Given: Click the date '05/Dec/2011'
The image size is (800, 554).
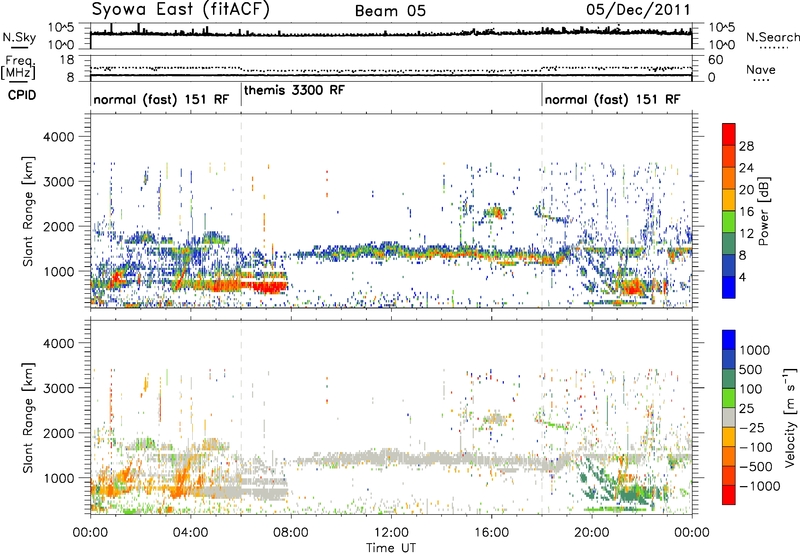Looking at the screenshot, I should click(x=638, y=10).
